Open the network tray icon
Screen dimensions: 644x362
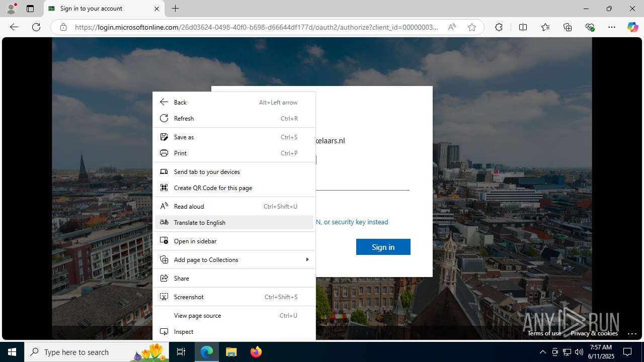click(567, 352)
